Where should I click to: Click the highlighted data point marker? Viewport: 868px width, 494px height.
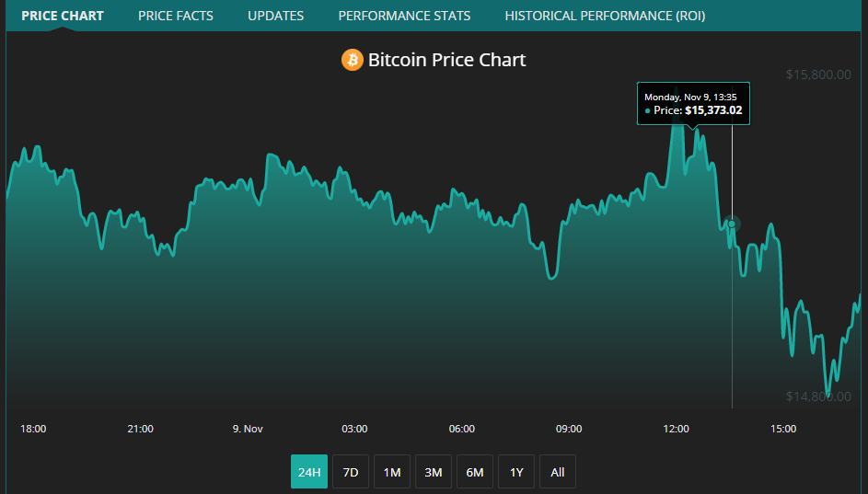[732, 224]
